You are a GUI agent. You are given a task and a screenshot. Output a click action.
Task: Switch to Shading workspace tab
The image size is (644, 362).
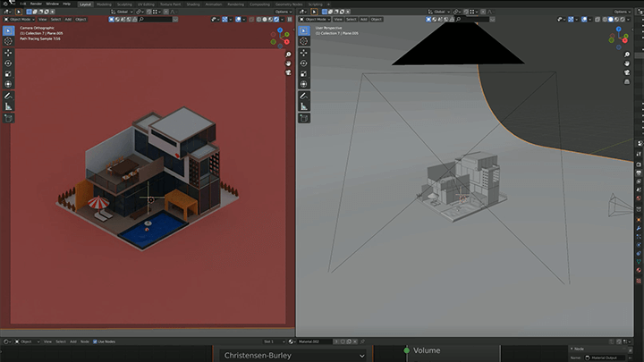click(193, 4)
